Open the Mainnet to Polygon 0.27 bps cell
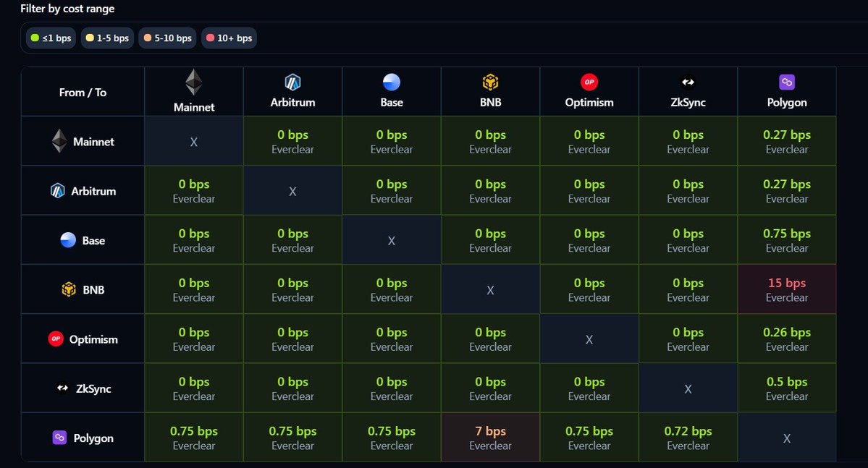This screenshot has width=868, height=468. pos(787,141)
